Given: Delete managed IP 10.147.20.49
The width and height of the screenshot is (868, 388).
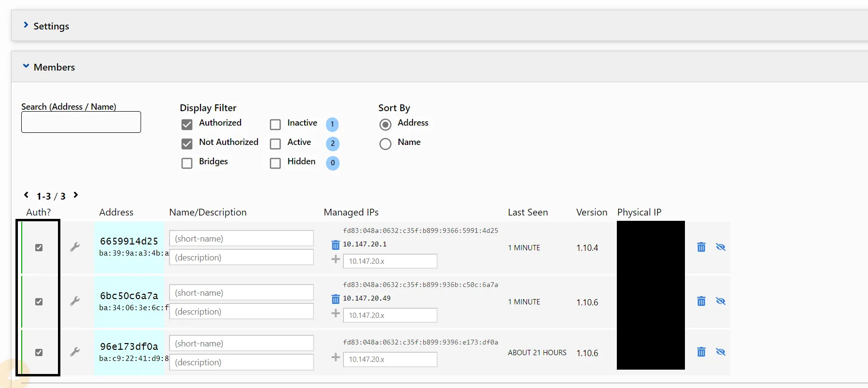Looking at the screenshot, I should click(x=336, y=299).
